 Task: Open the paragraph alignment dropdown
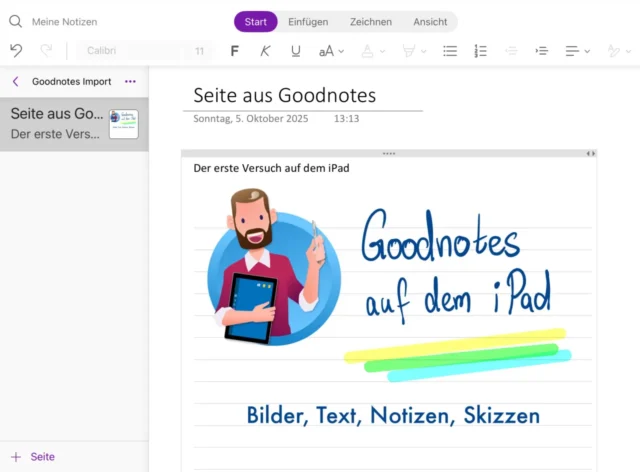pos(576,50)
